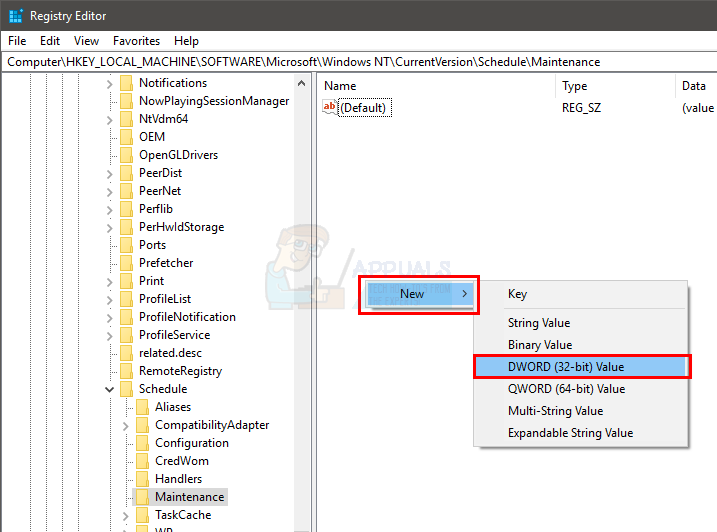Click the Schedule folder icon
717x532 pixels.
(127, 389)
